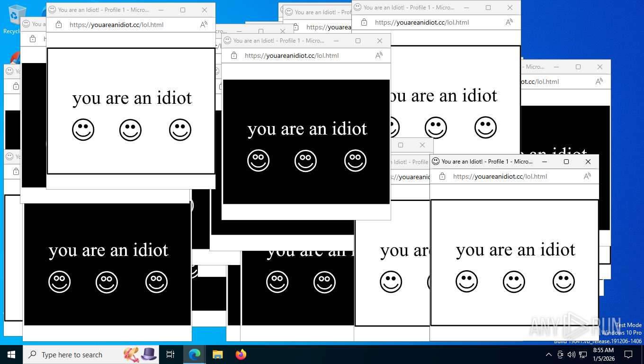Minimize the center black-page browser window

click(x=336, y=41)
